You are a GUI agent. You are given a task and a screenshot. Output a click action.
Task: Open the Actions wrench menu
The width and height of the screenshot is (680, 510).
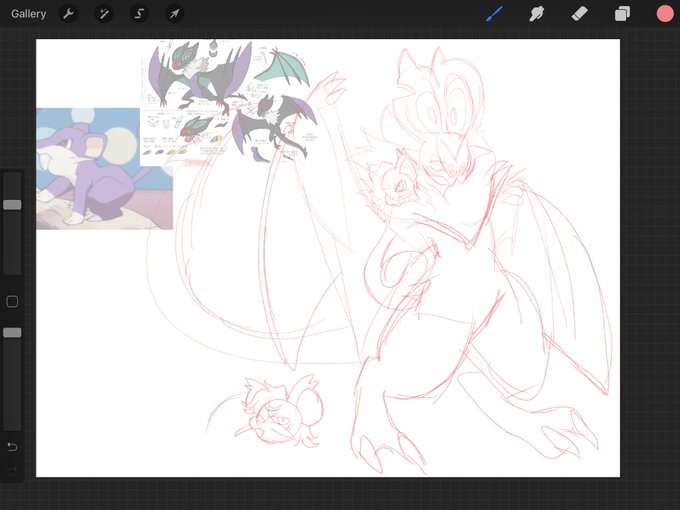click(69, 14)
